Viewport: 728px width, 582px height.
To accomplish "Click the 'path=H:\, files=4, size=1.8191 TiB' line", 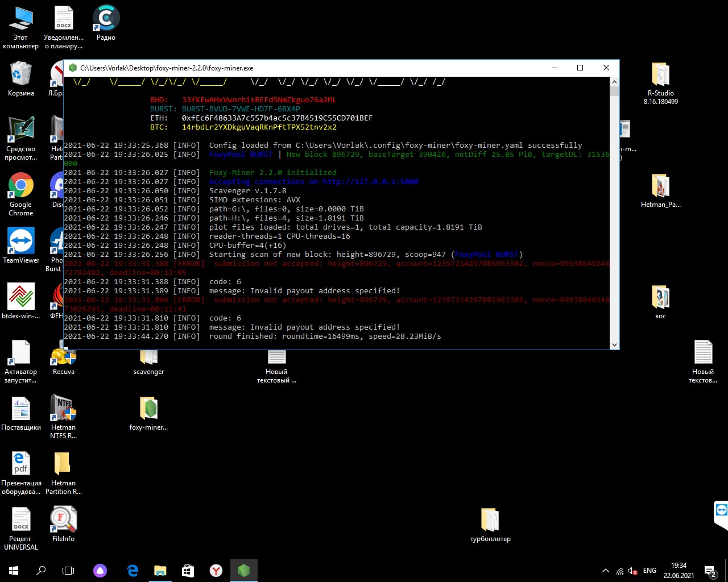I will click(x=287, y=218).
